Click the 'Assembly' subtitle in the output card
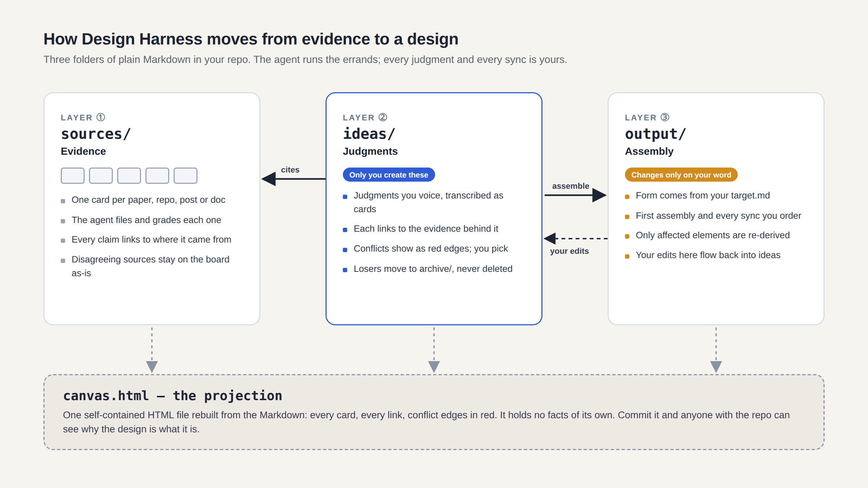The image size is (868, 488). pos(649,151)
